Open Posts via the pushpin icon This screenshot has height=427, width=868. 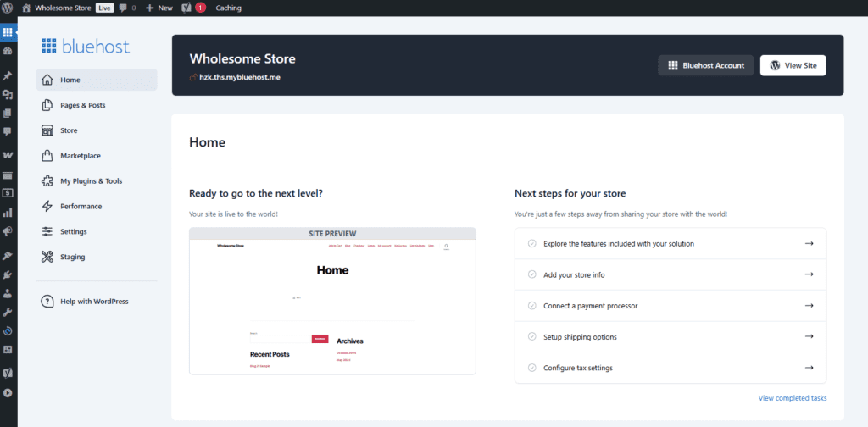coord(8,75)
